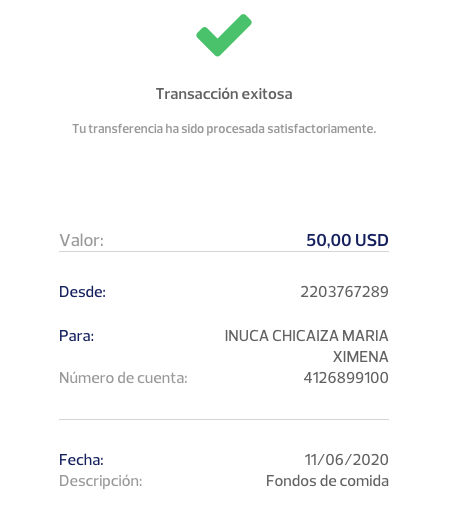Click the word USD in the amount
474x506 pixels.
tap(372, 240)
